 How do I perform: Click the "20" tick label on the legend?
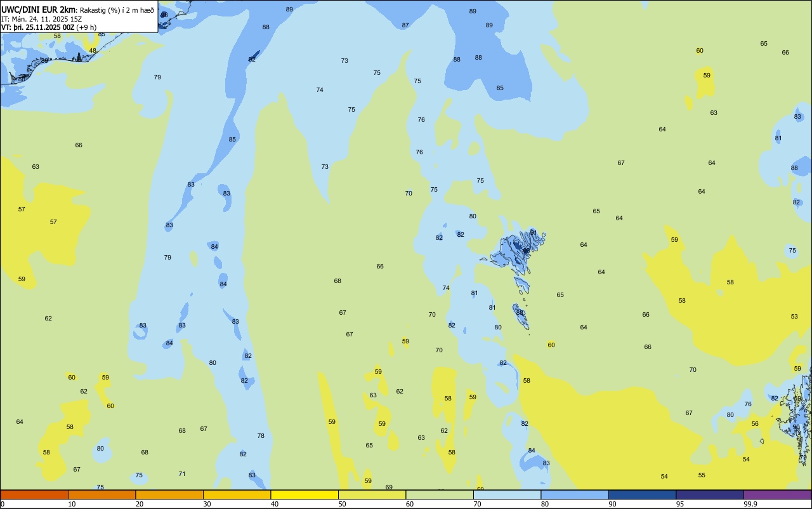[x=140, y=504]
